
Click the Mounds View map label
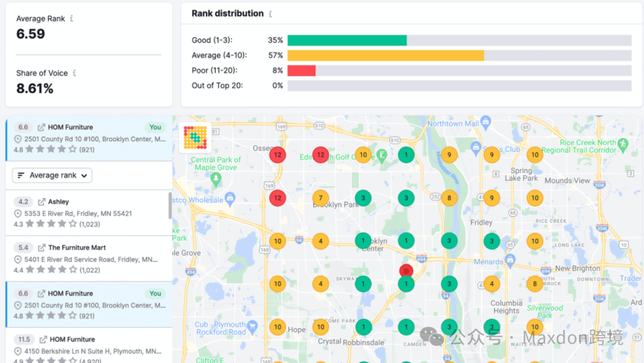[x=567, y=180]
